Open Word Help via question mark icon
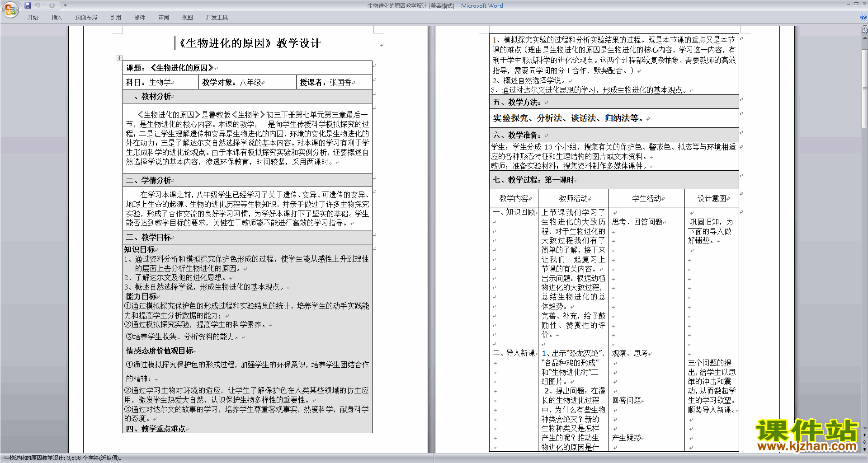The width and height of the screenshot is (868, 463). (x=864, y=17)
